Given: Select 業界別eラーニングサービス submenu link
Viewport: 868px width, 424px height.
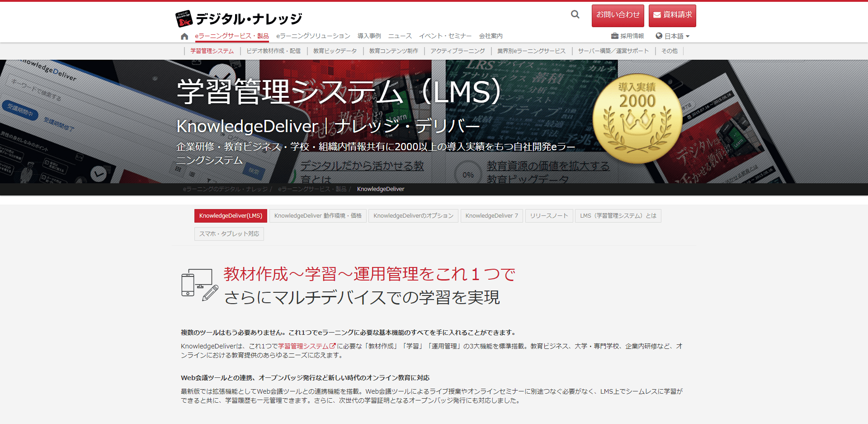Looking at the screenshot, I should tap(531, 51).
